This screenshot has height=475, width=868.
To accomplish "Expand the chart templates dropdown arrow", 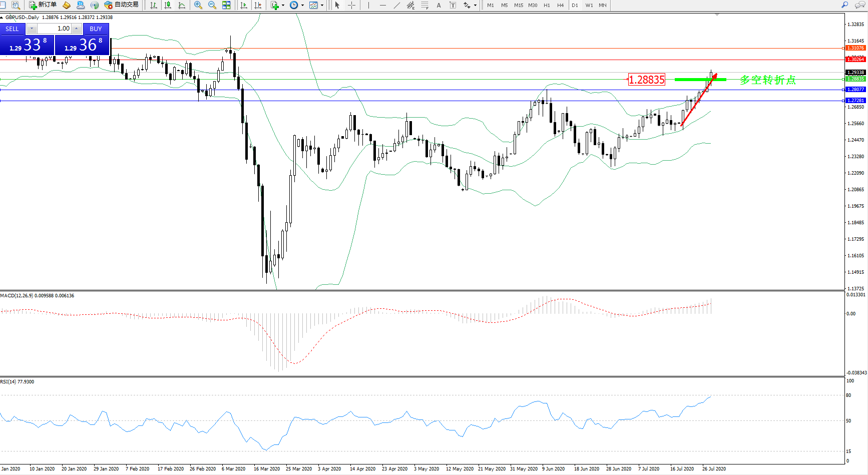I will point(322,6).
